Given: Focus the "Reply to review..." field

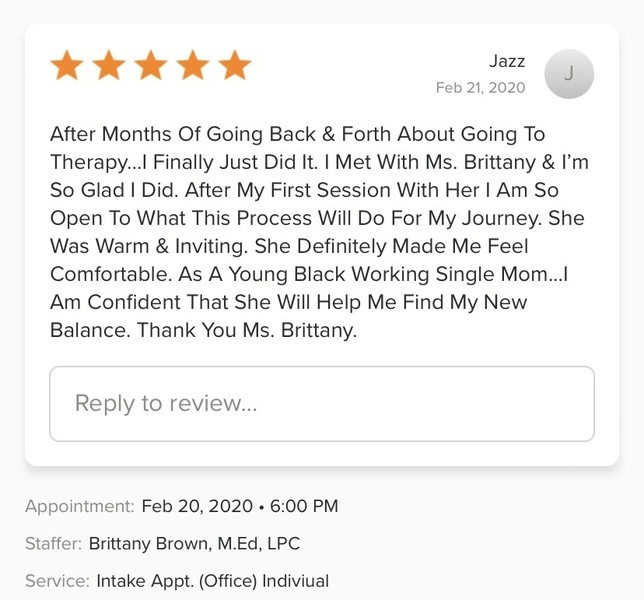Looking at the screenshot, I should point(321,404).
